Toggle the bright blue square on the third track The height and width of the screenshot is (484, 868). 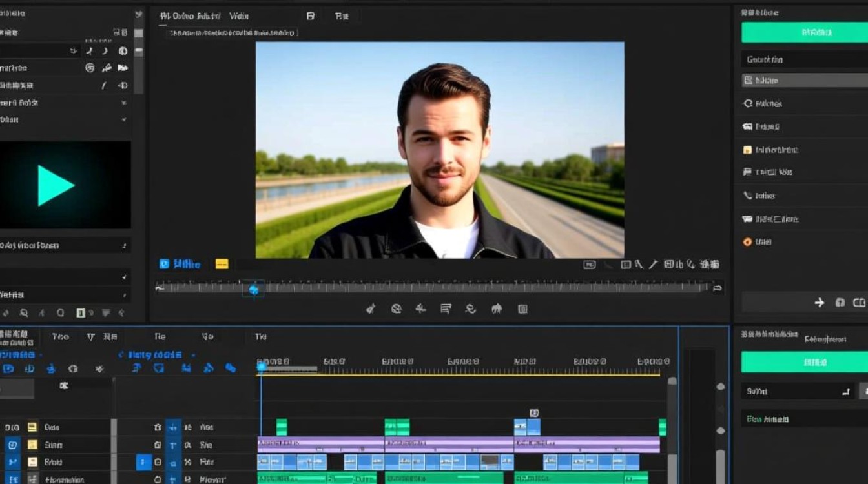(143, 462)
